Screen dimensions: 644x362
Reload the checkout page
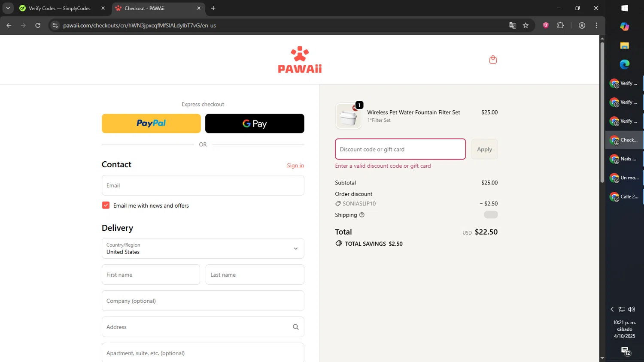click(38, 25)
